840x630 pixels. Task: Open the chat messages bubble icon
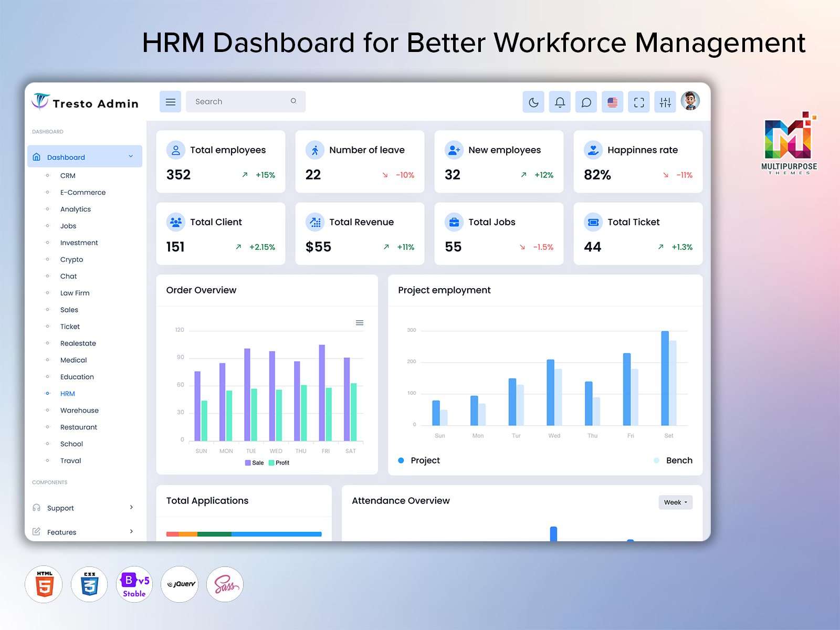tap(586, 102)
